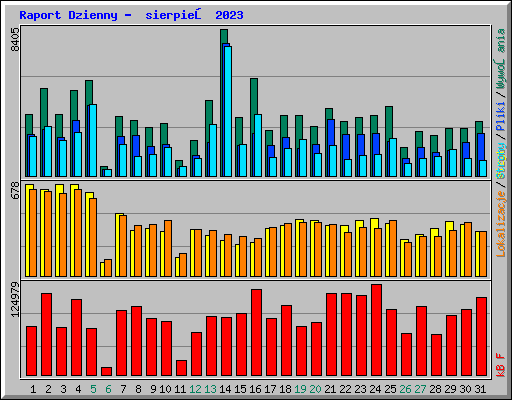This screenshot has height=400, width=512.
Task: Select the cyan bar for day 16
Action: coord(258,145)
